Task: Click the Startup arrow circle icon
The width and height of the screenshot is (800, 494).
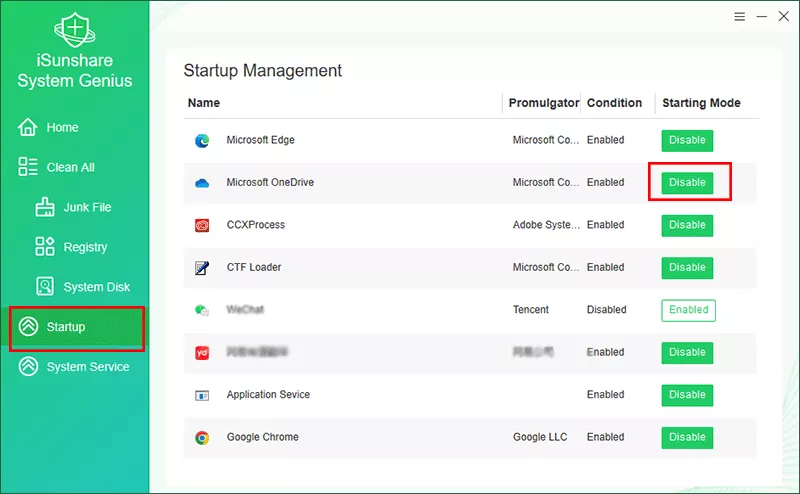Action: (28, 326)
